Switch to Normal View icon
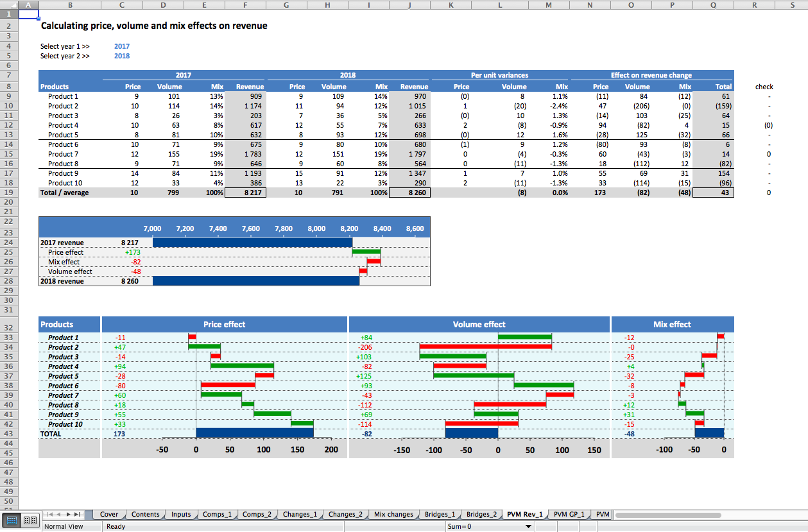This screenshot has height=532, width=808. tap(13, 521)
